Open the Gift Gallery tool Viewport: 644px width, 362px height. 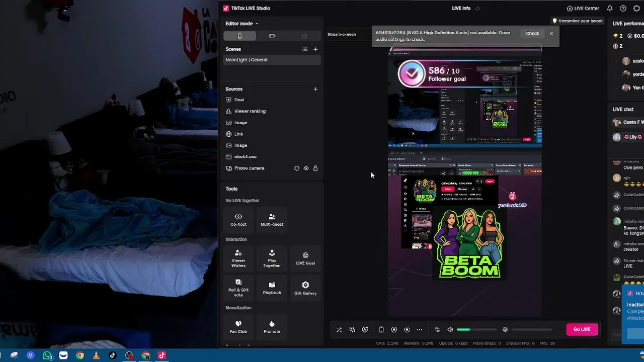coord(305,288)
